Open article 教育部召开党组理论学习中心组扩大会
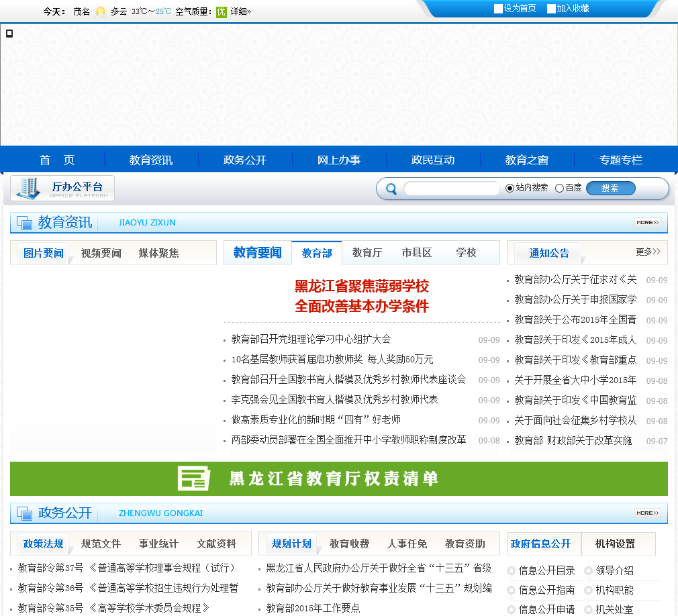Viewport: 678px width, 616px height. 311,340
